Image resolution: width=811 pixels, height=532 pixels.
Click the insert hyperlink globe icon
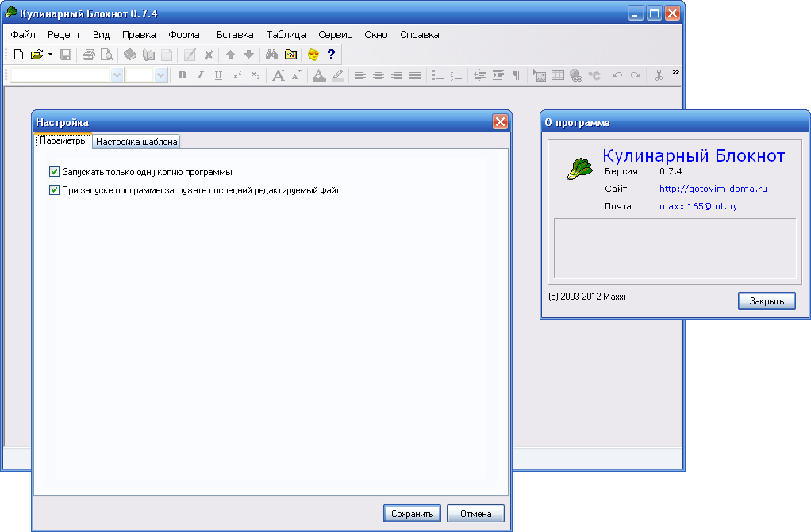575,75
